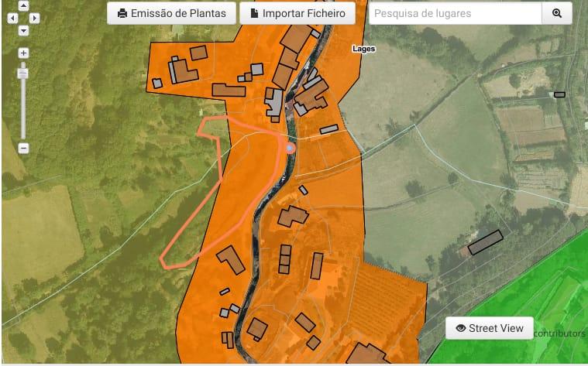
Task: Zoom in with the plus button
Action: (x=23, y=53)
